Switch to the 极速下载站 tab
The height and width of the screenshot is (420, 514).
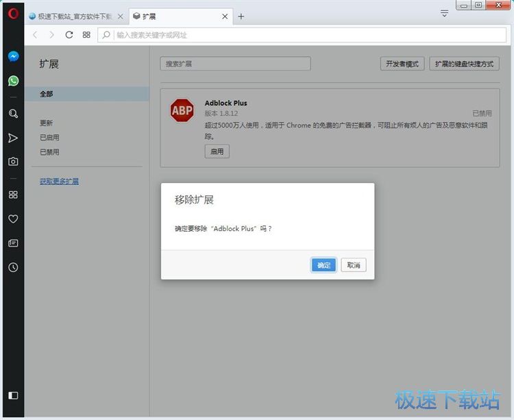pyautogui.click(x=76, y=16)
